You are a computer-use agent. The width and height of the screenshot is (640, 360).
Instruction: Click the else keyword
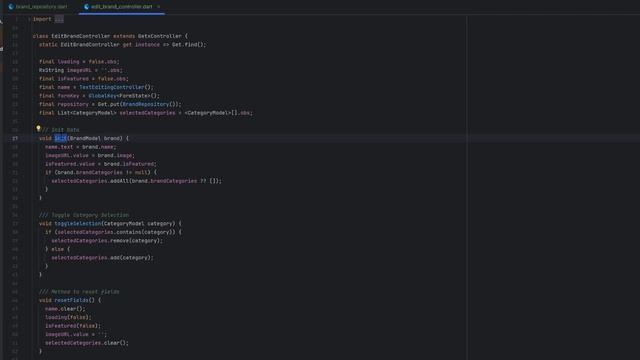tap(58, 249)
